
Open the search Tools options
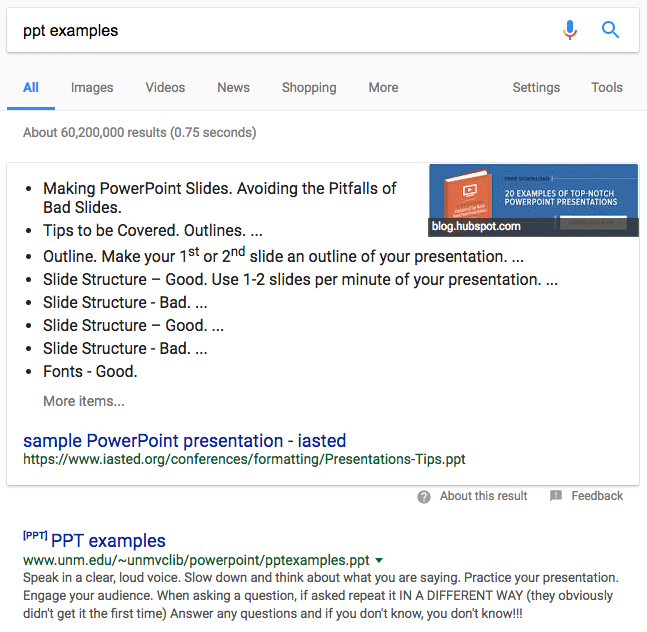point(607,87)
